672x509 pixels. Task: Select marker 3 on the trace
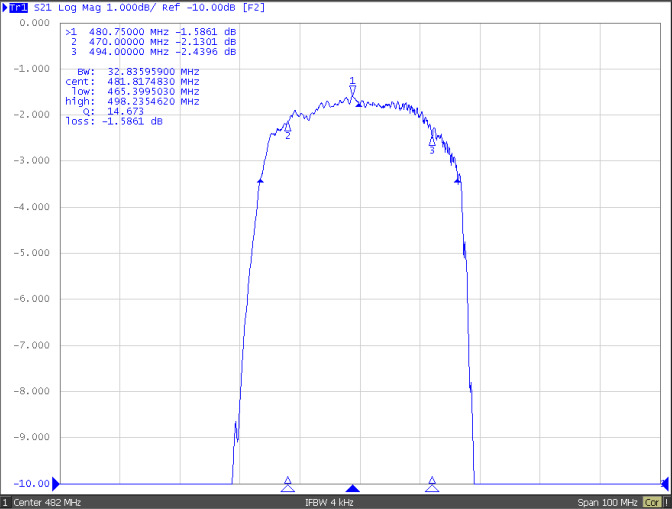click(432, 142)
